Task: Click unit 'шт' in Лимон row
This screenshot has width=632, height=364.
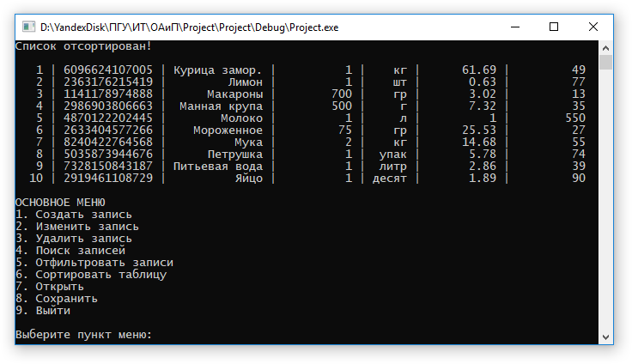Action: (x=400, y=82)
